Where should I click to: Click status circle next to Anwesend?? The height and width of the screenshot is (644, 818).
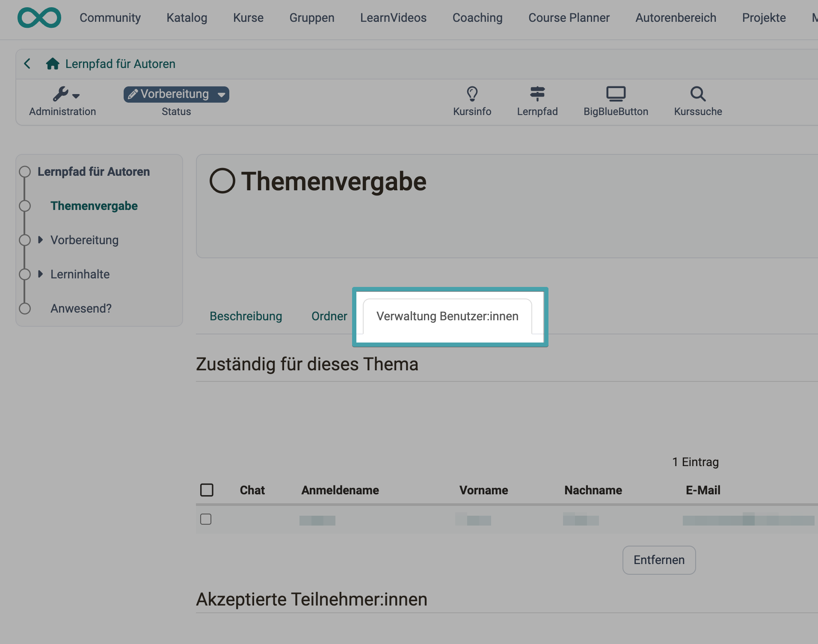(25, 308)
